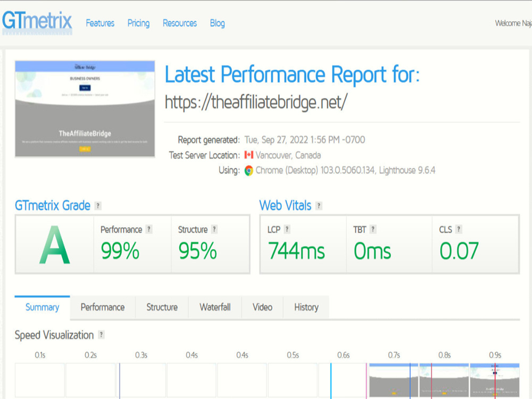Screen dimensions: 532x399
Task: Click the Latest Performance Report for heading
Action: tap(292, 74)
